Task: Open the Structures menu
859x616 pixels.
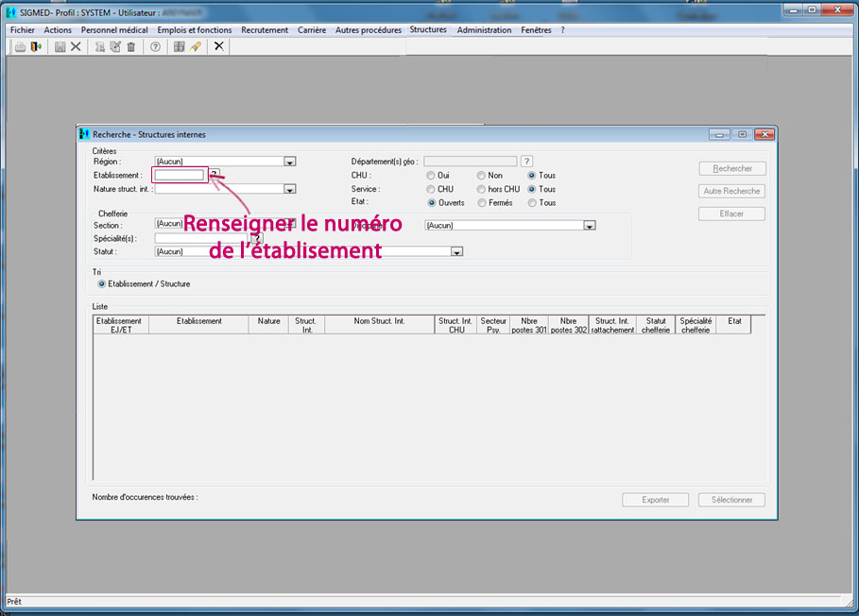Action: (428, 29)
